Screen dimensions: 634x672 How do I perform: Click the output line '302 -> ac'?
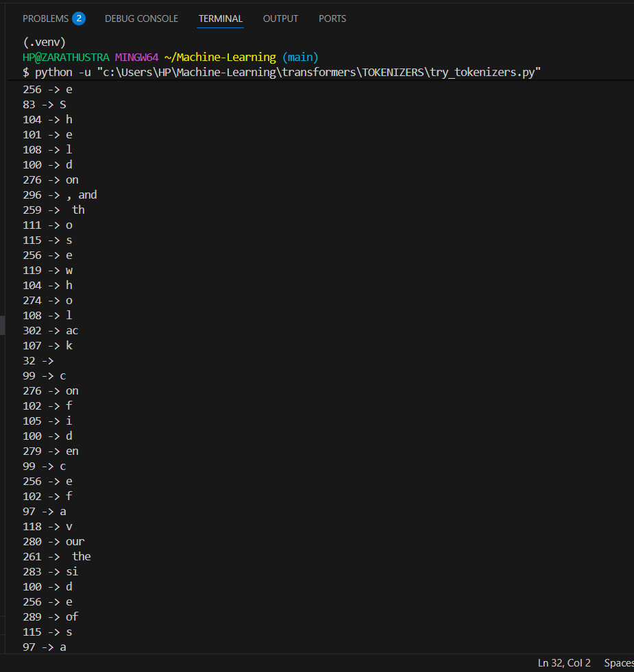[x=51, y=330]
